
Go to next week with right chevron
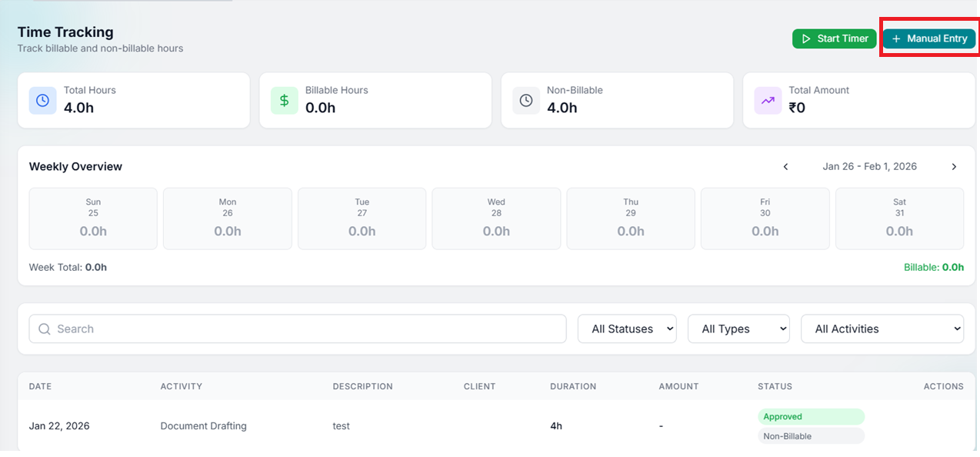[x=954, y=167]
